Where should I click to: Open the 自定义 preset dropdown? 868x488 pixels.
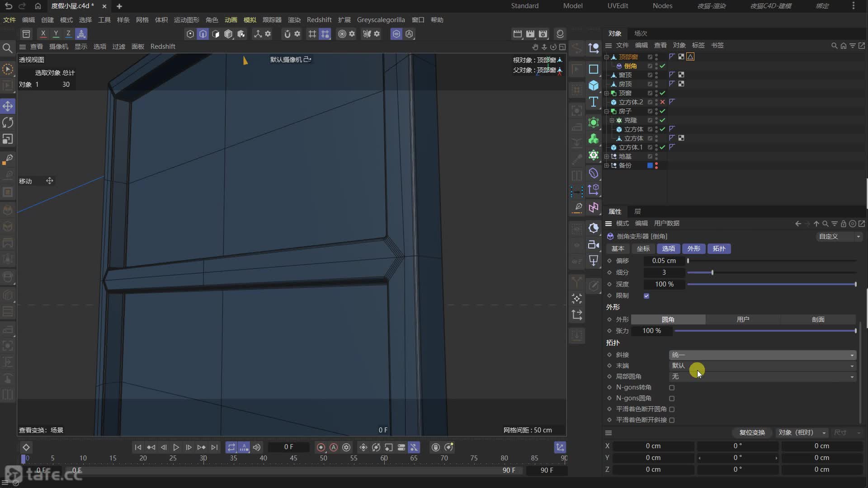(839, 237)
